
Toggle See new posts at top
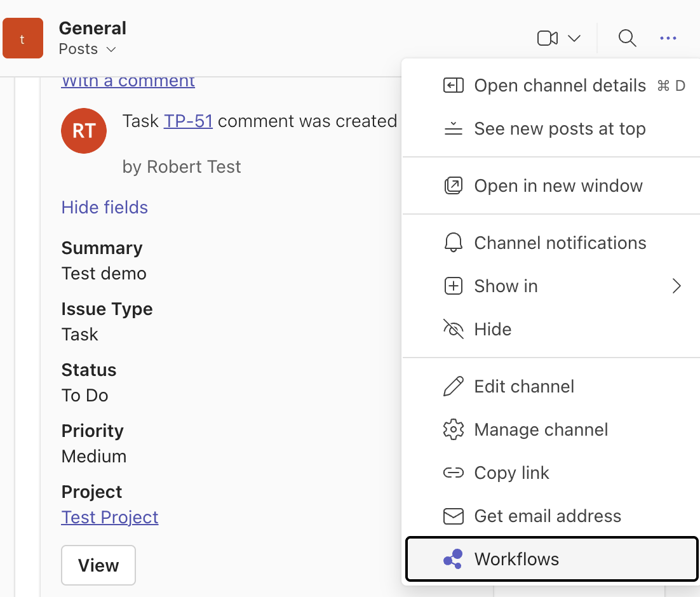pyautogui.click(x=559, y=129)
